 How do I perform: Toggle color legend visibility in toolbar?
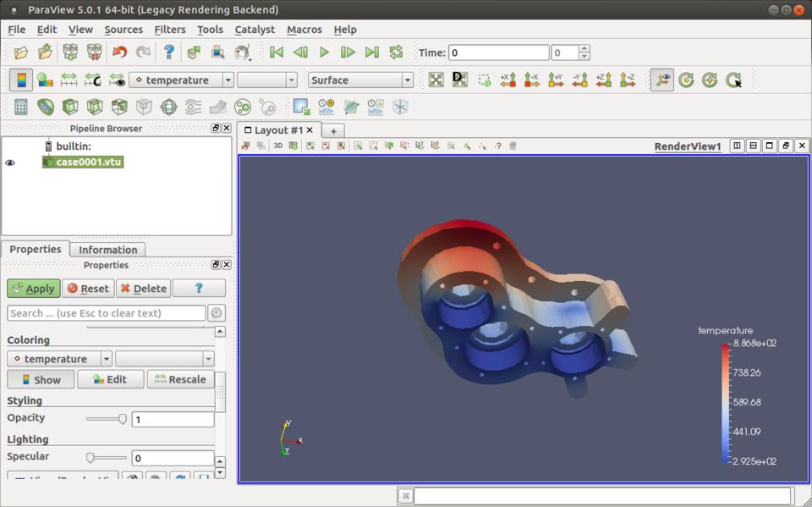21,80
